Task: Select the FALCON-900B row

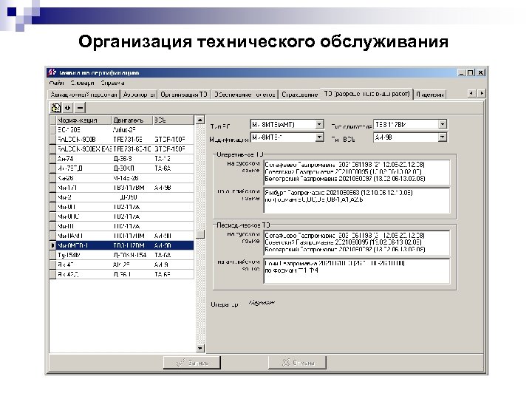Action: (122, 140)
